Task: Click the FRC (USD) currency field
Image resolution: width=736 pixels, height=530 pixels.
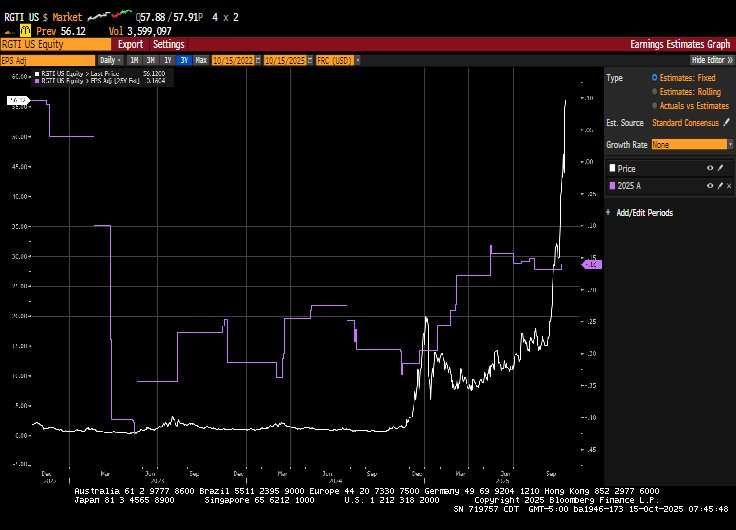Action: (x=335, y=60)
